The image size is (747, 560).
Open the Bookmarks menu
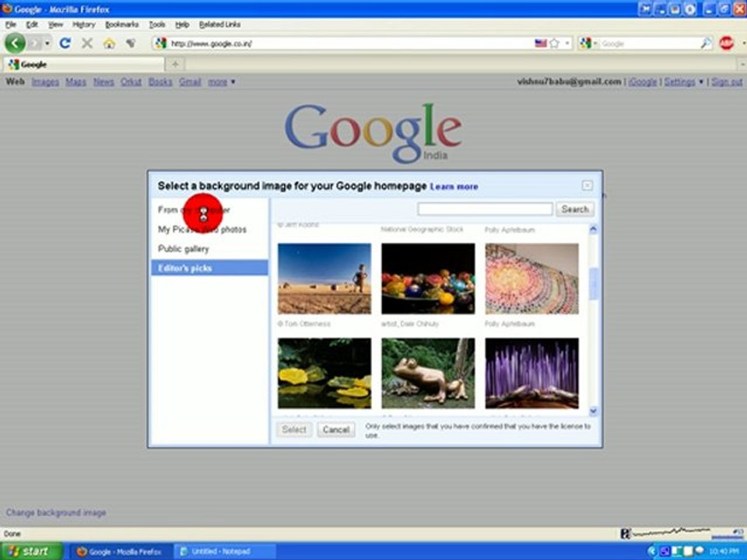[x=122, y=24]
